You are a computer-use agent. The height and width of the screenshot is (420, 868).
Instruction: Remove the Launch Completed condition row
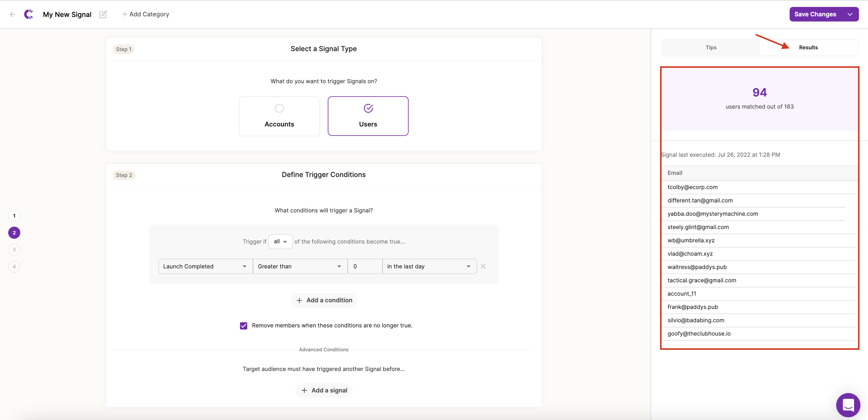pyautogui.click(x=483, y=266)
